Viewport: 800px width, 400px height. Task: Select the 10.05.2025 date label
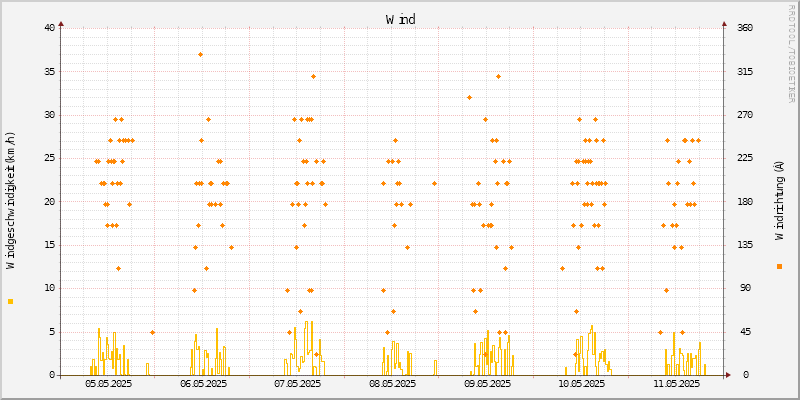(581, 383)
